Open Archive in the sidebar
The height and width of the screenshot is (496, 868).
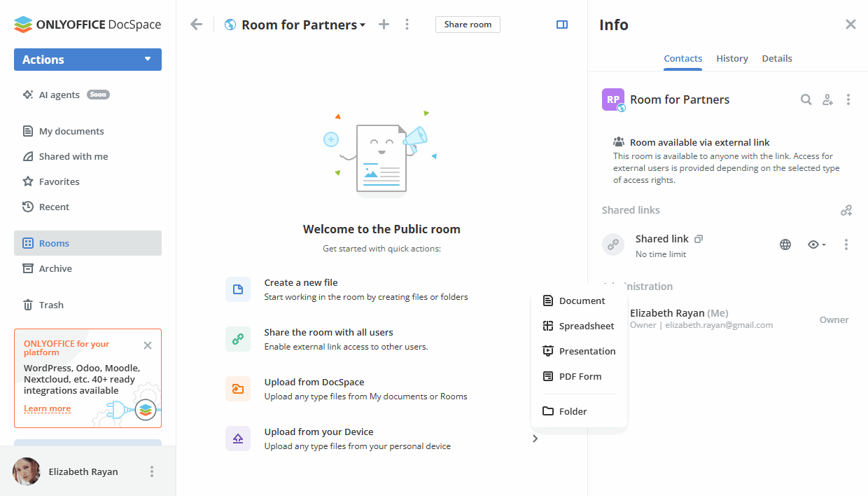pyautogui.click(x=55, y=268)
